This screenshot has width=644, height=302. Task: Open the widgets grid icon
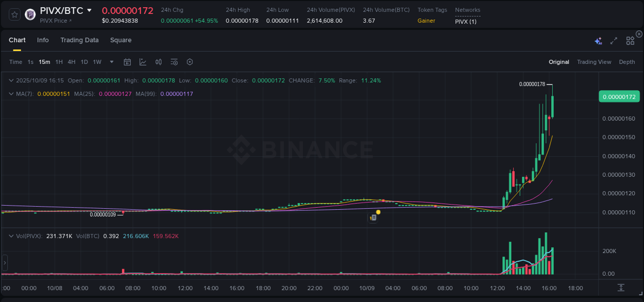(630, 41)
